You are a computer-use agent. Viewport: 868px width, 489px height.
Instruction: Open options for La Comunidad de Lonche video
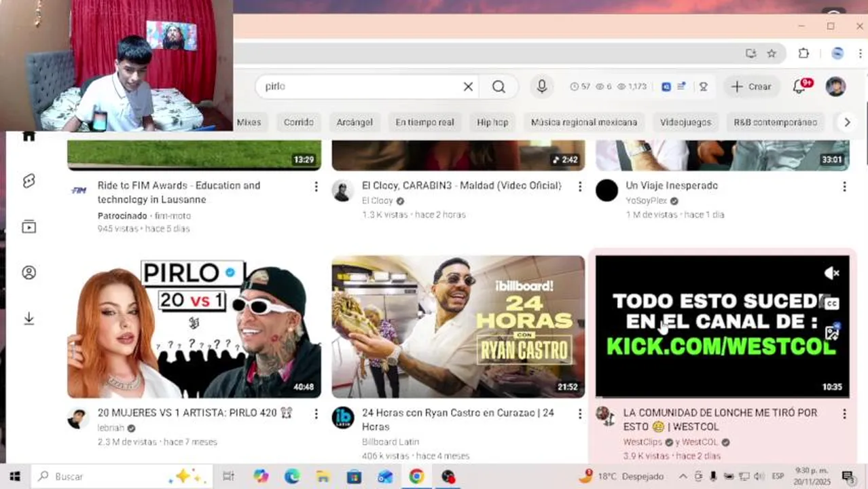tap(844, 414)
